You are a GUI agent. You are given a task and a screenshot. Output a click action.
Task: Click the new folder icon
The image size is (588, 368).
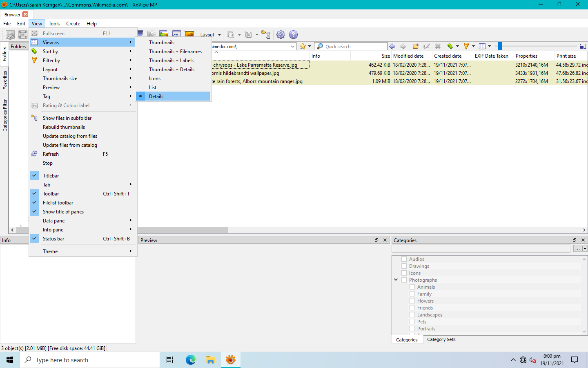click(x=416, y=46)
